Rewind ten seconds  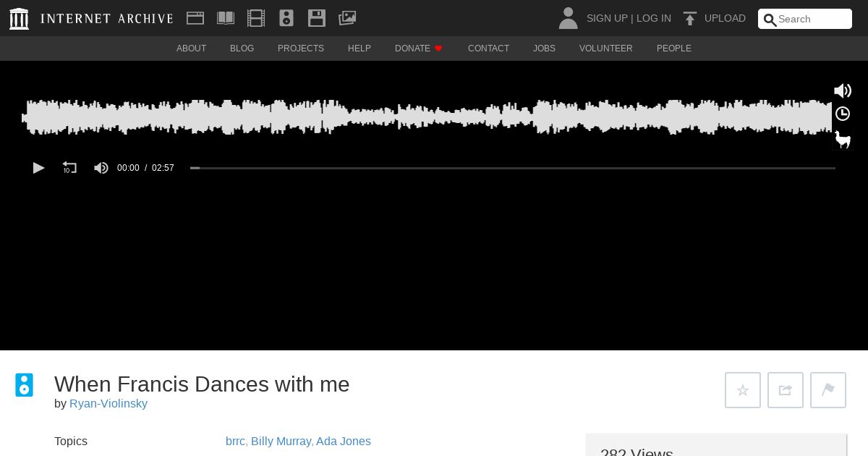pyautogui.click(x=69, y=168)
